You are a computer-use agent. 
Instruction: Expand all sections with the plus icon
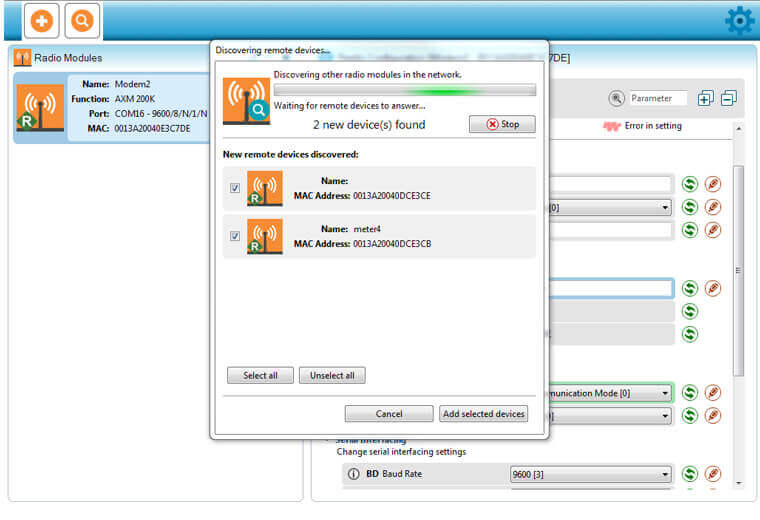[x=706, y=98]
